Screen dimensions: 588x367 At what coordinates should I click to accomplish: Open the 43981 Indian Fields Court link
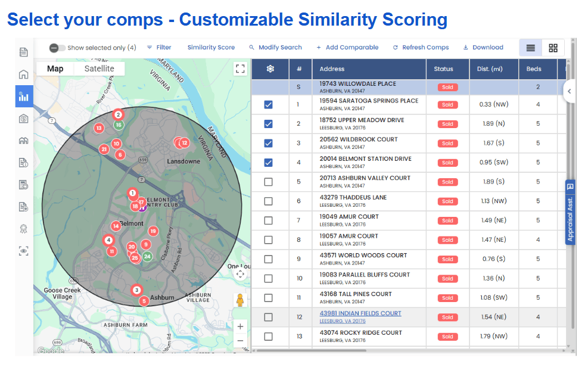(x=360, y=313)
